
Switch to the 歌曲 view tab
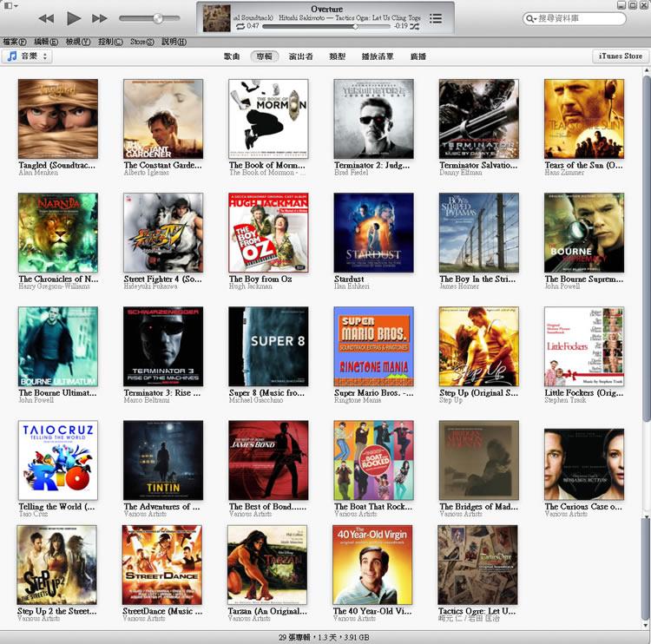(232, 56)
